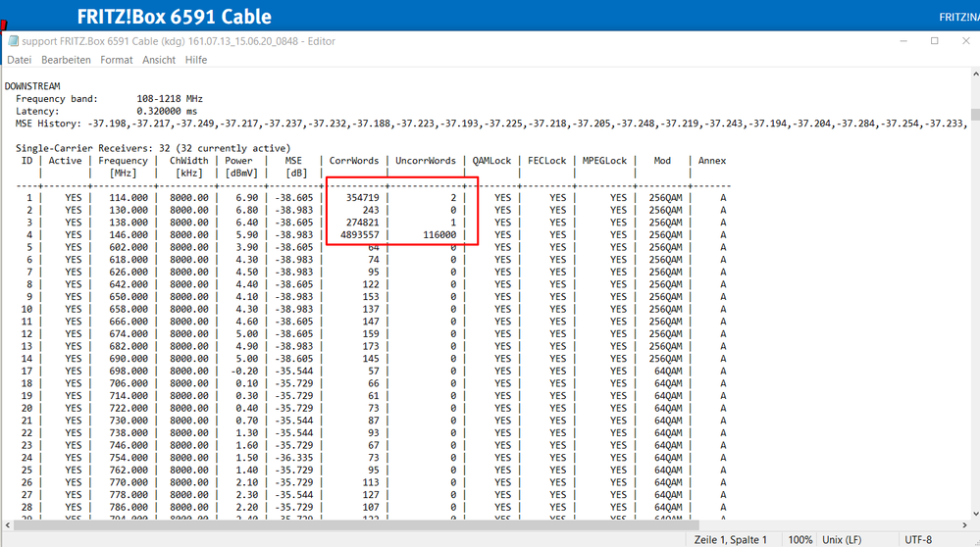The image size is (980, 547).
Task: Click the horizontal scrollbar thumb
Action: [356, 525]
